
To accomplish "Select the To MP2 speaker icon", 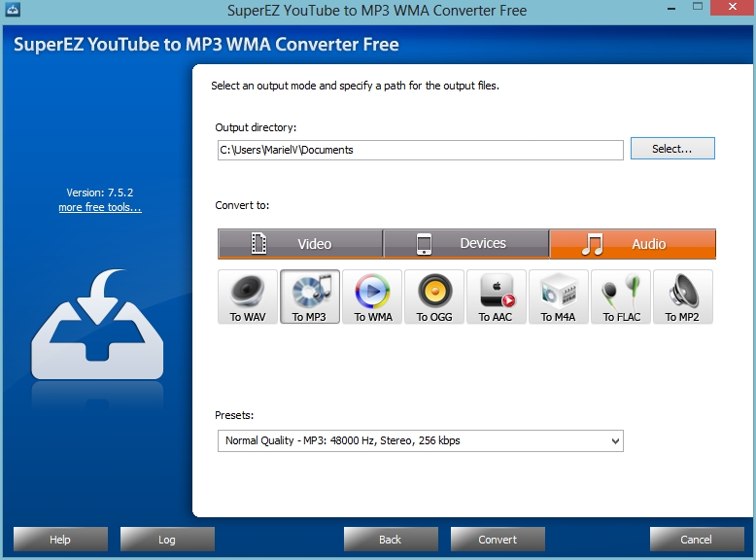I will (682, 297).
